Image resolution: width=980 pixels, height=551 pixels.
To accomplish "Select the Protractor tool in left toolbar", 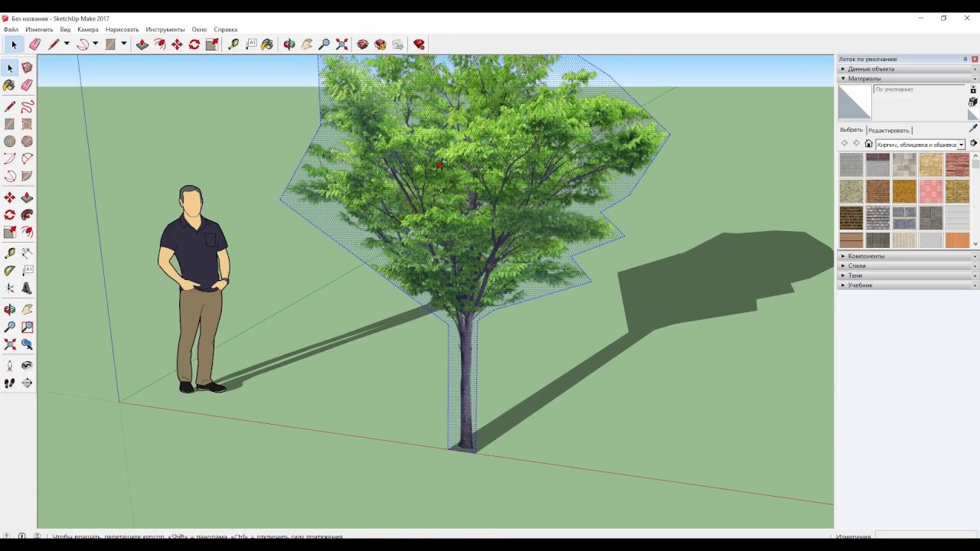I will pyautogui.click(x=10, y=271).
